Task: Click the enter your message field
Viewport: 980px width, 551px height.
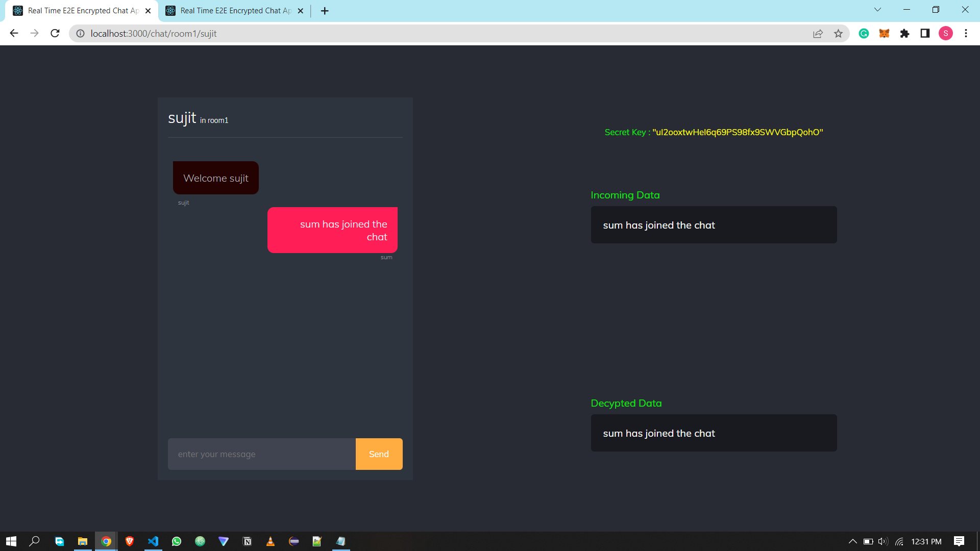Action: (261, 454)
